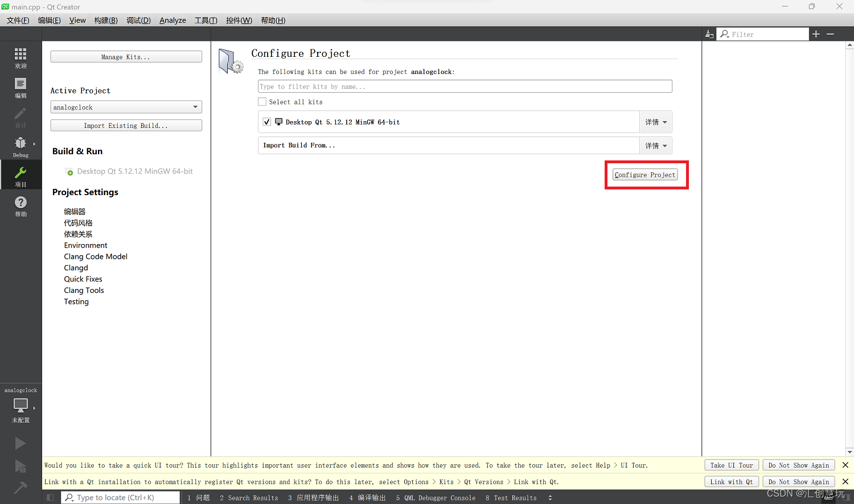854x504 pixels.
Task: Toggle the left sidebar icon in status bar
Action: [x=50, y=498]
